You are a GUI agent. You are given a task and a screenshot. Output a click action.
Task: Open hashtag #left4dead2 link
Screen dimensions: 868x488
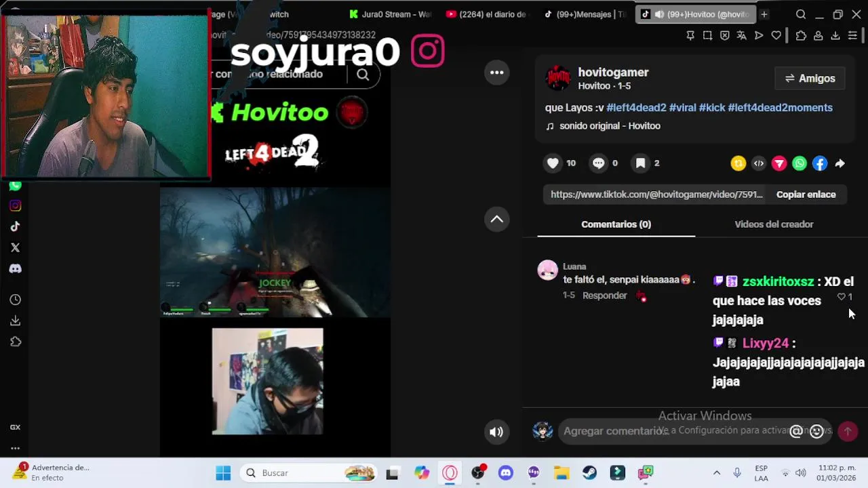pos(636,108)
